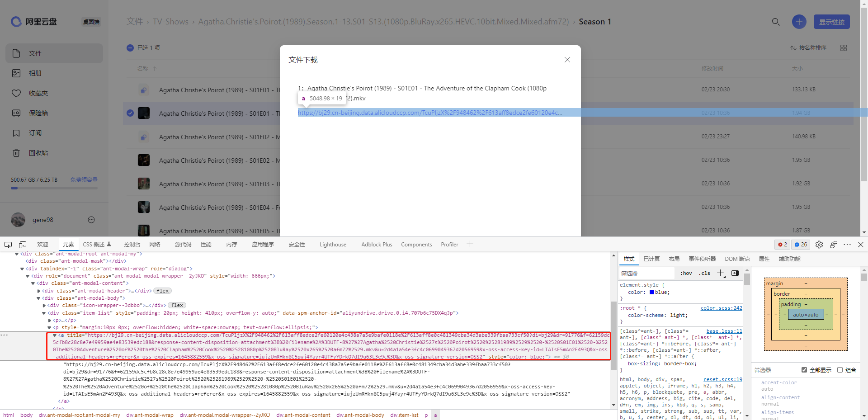Uncheck 全部显示 show all checkbox

804,370
